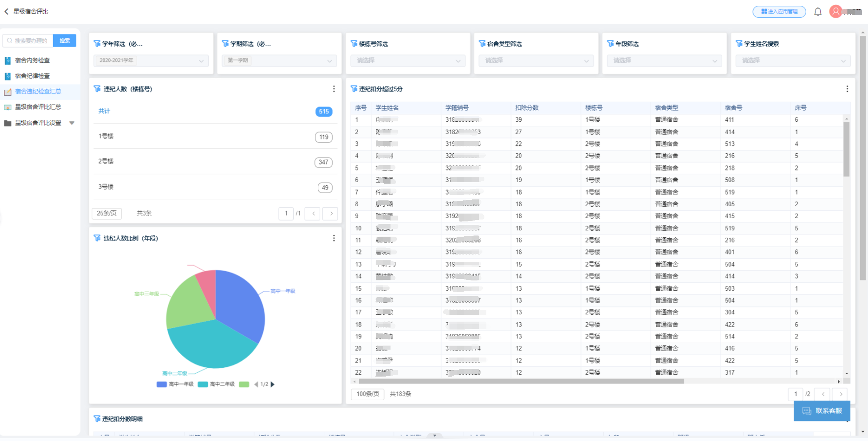
Task: Click the blue slice of the pie chart
Action: 241,304
